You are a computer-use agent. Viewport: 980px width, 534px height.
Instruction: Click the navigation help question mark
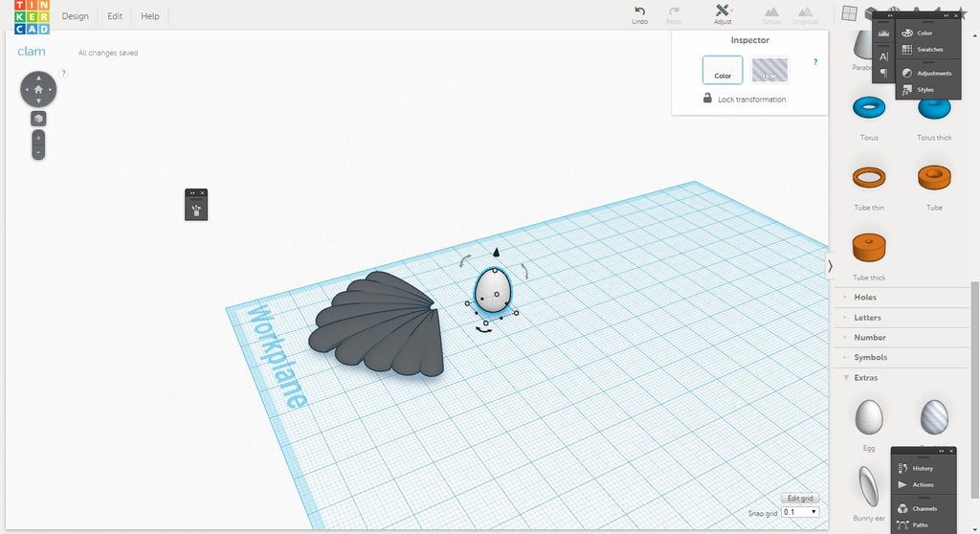[x=63, y=73]
